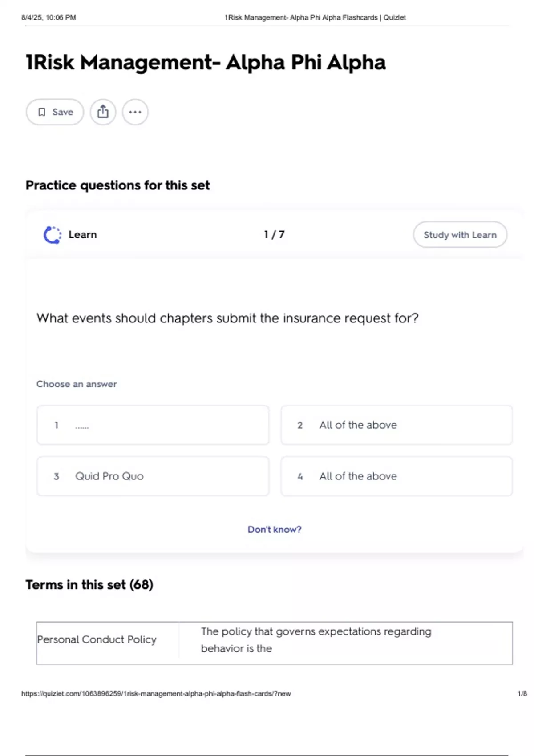Click the insurance request question text
534x756 pixels.
227,318
